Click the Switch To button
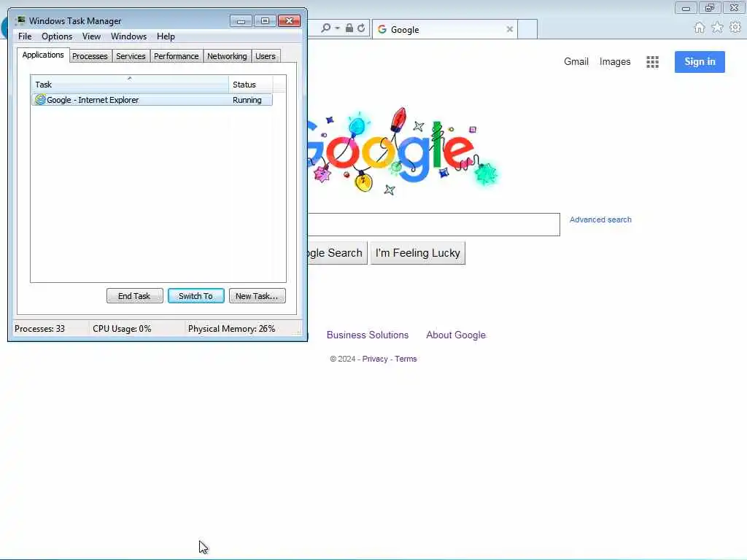The height and width of the screenshot is (560, 747). tap(196, 296)
